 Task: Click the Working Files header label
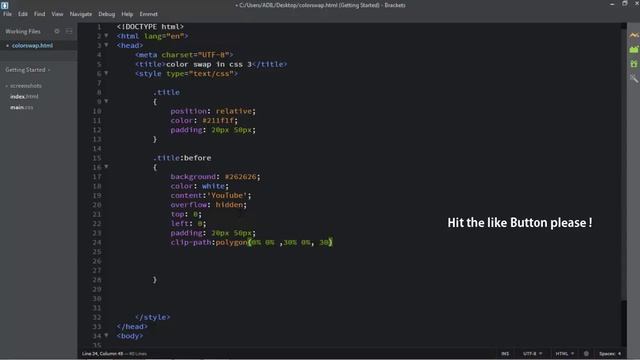click(23, 31)
